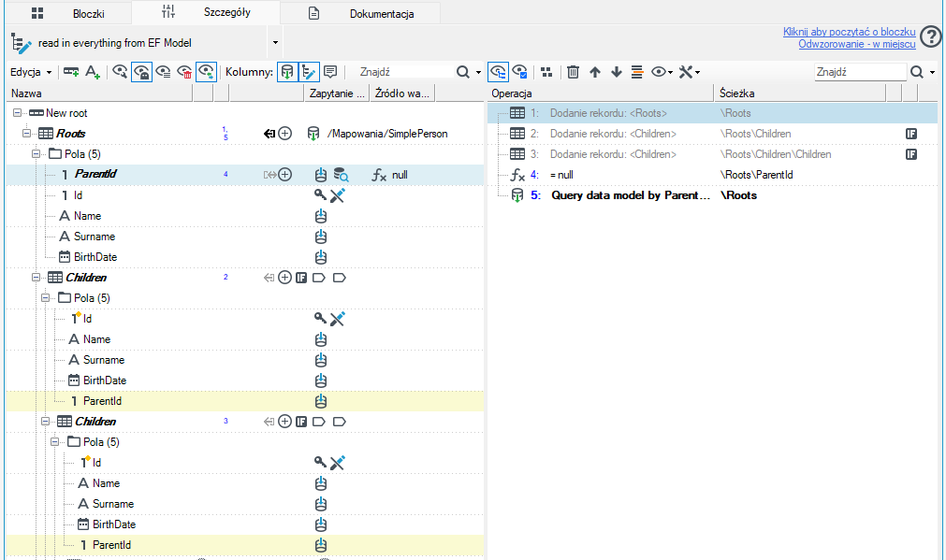Move operation down with the down arrow
This screenshot has height=560, width=946.
pos(616,72)
